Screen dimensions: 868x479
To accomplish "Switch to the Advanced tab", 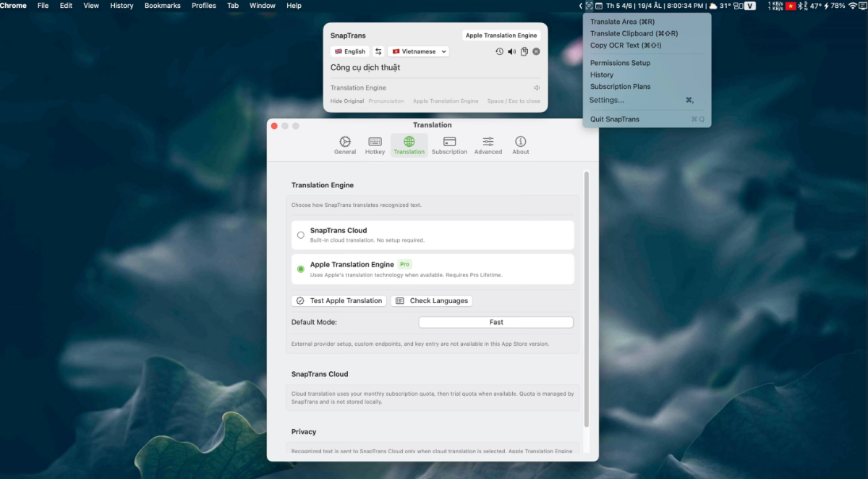I will (488, 145).
